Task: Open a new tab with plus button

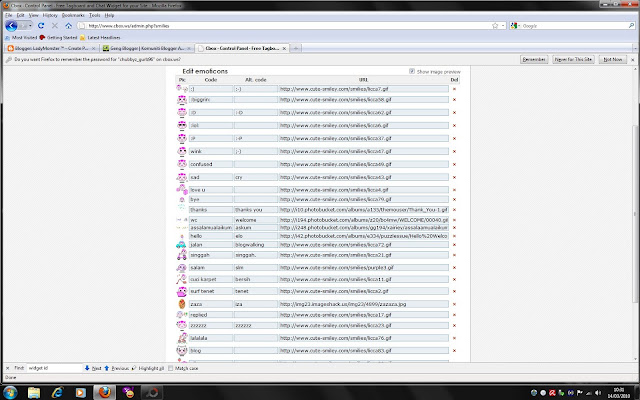Action: point(296,49)
